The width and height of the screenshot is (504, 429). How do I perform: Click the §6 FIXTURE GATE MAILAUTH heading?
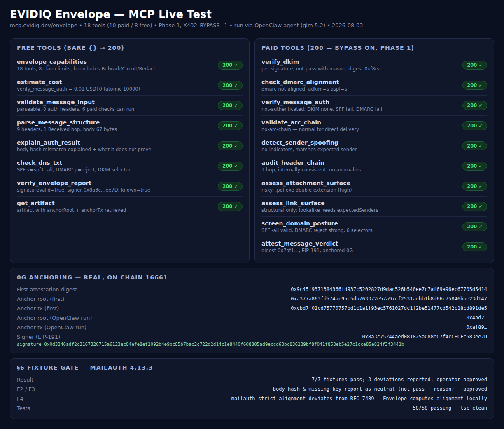coord(85,368)
